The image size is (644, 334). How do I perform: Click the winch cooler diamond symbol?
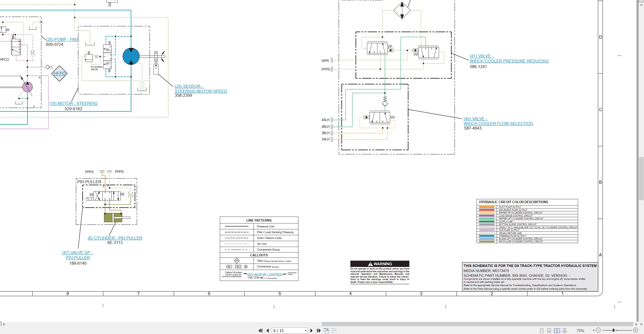pyautogui.click(x=402, y=10)
